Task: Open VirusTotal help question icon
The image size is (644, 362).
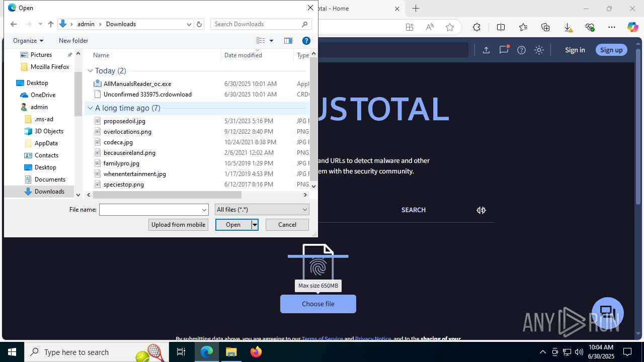Action: click(521, 50)
